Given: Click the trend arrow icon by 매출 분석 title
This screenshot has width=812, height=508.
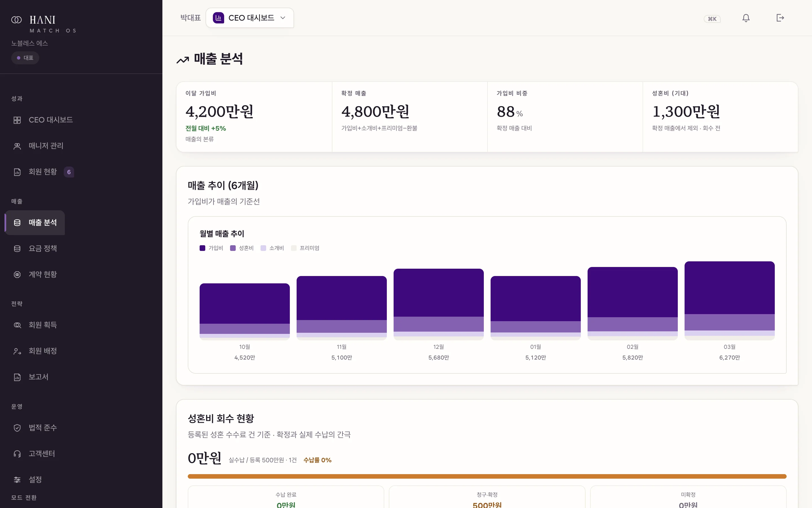Looking at the screenshot, I should [x=183, y=60].
